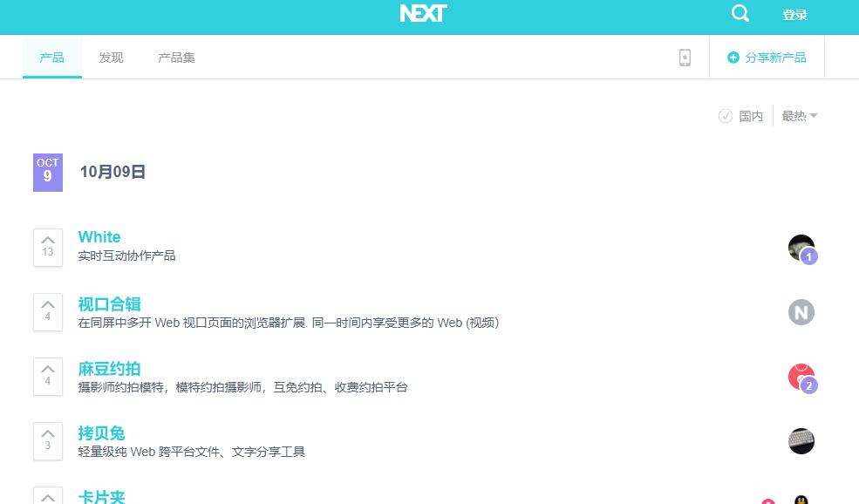Upvote 拷贝兔 using the arrow icon
Image resolution: width=859 pixels, height=504 pixels.
pyautogui.click(x=48, y=432)
